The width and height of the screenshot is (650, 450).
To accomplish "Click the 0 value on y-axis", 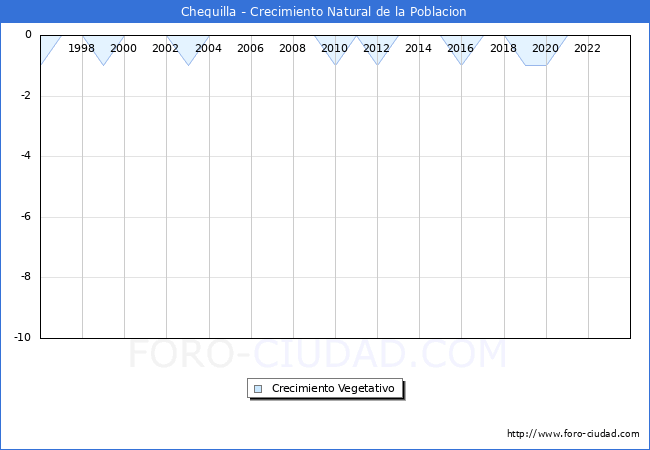I will (28, 34).
